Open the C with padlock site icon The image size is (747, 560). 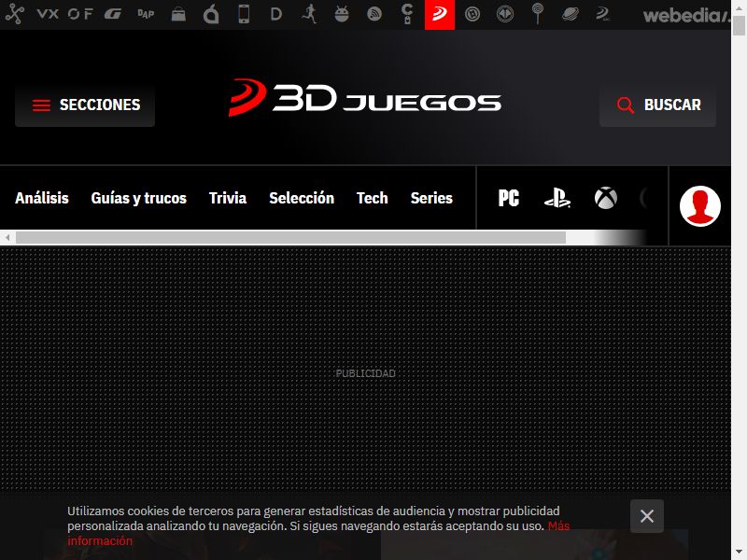[407, 14]
